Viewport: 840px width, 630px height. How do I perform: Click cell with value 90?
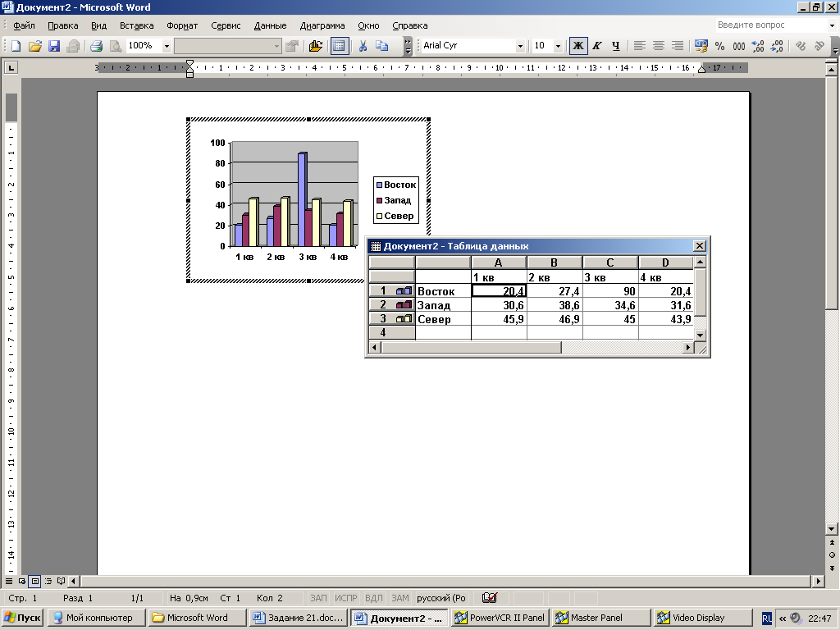click(x=610, y=291)
